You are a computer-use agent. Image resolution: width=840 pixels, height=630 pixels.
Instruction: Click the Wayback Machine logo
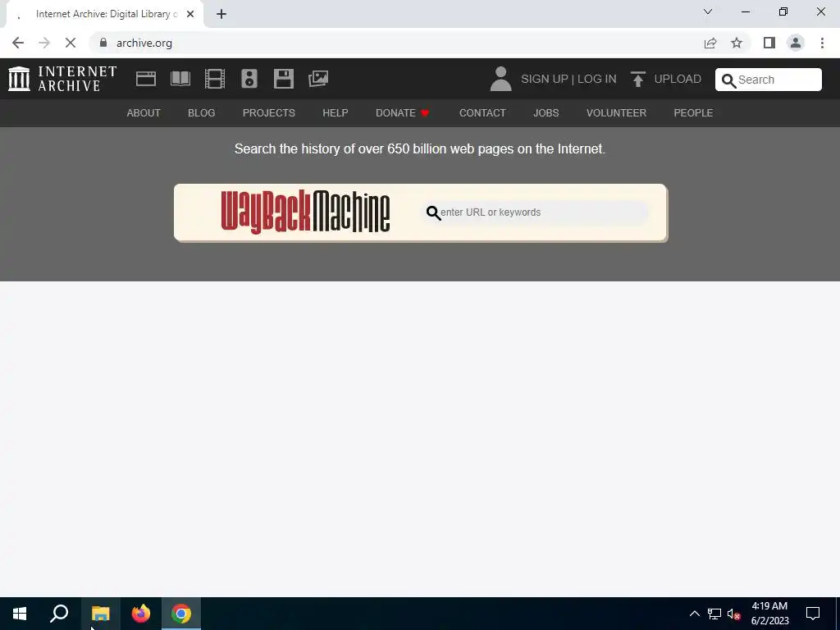click(x=305, y=212)
